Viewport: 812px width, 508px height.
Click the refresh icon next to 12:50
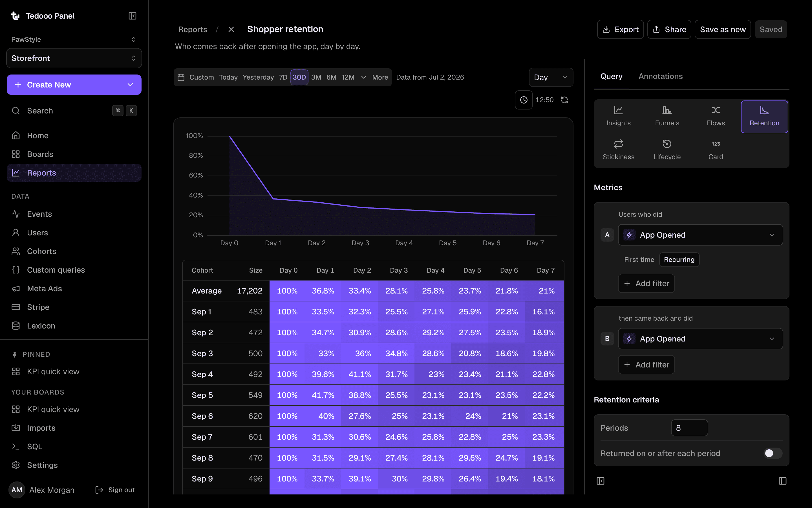[x=564, y=100]
